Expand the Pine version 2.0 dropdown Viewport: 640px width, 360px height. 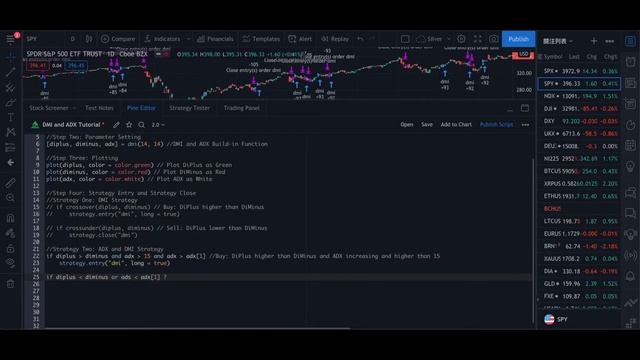pyautogui.click(x=158, y=125)
